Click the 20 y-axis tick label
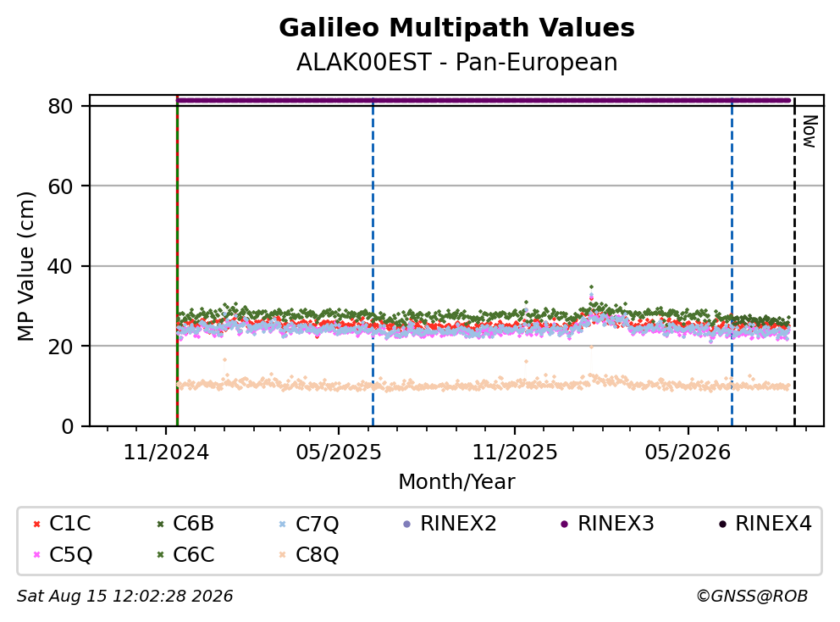Screen dimensions: 840x622 [60, 347]
